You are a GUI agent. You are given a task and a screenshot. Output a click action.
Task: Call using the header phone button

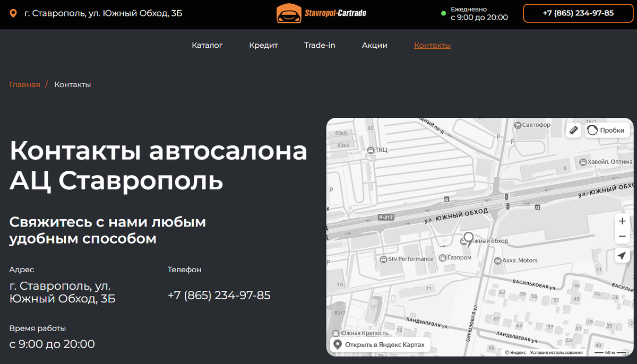pos(578,13)
